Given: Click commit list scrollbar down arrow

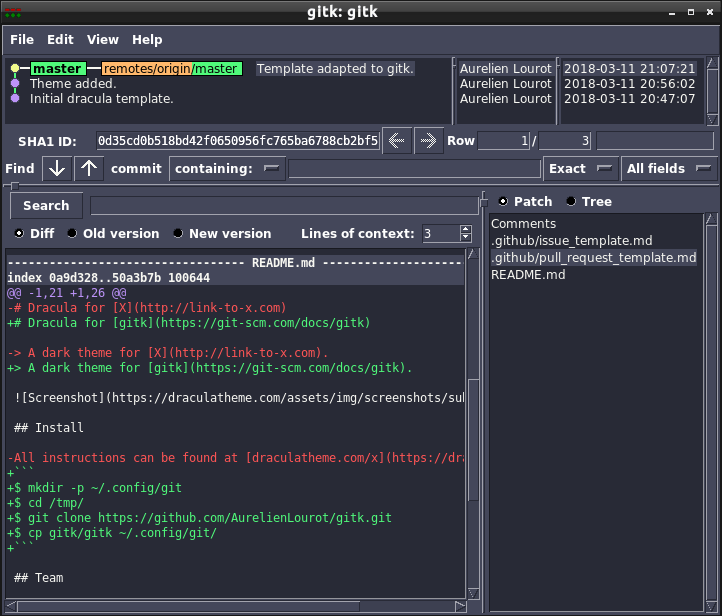Looking at the screenshot, I should pyautogui.click(x=712, y=119).
